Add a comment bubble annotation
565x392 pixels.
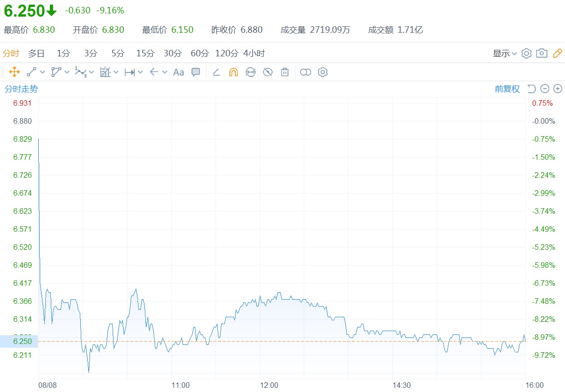coord(196,72)
